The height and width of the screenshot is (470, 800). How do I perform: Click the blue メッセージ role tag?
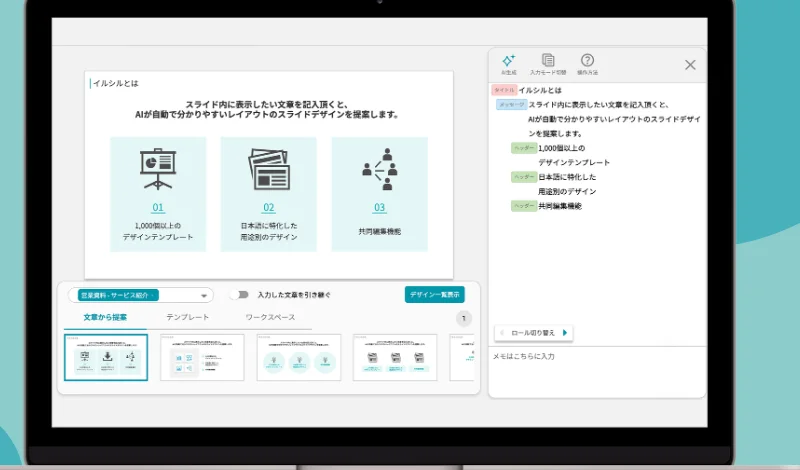click(x=512, y=105)
